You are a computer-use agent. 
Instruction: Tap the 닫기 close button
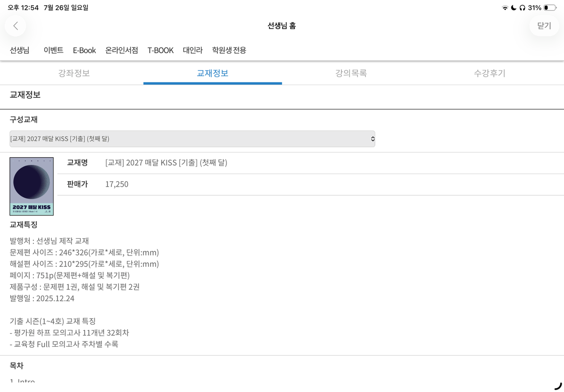[x=544, y=25]
